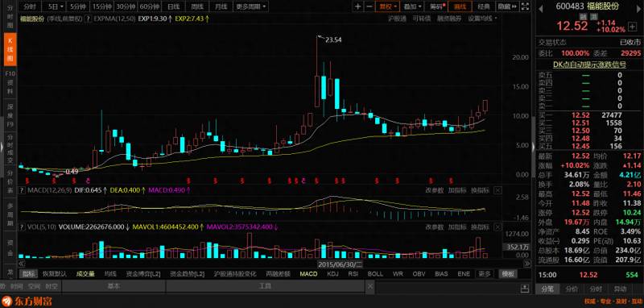
Task: Toggle 可转债 overlay
Action: pos(421,19)
